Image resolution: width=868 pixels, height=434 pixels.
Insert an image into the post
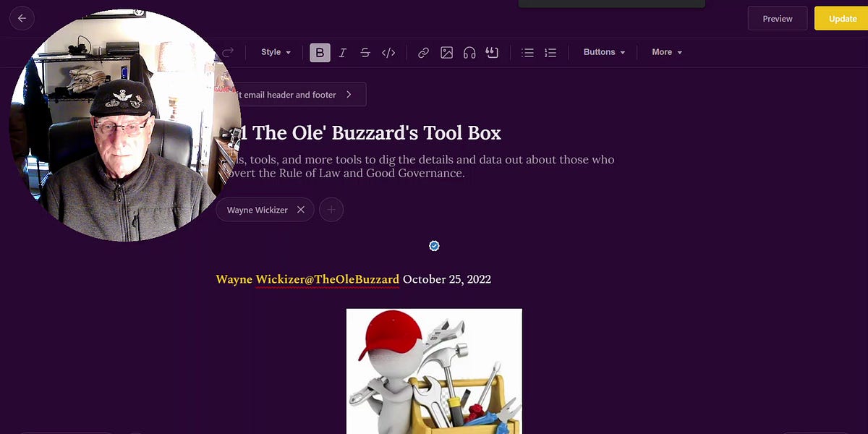(x=446, y=52)
